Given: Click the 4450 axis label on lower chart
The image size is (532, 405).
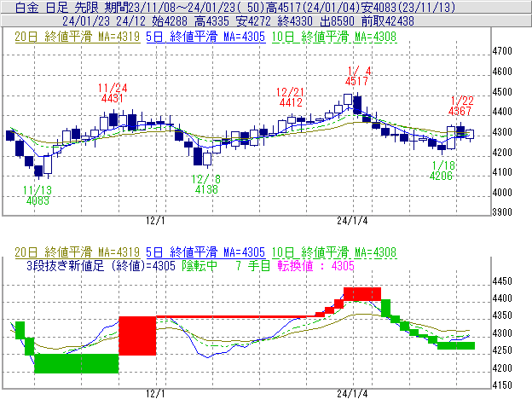Looking at the screenshot, I should point(502,281).
